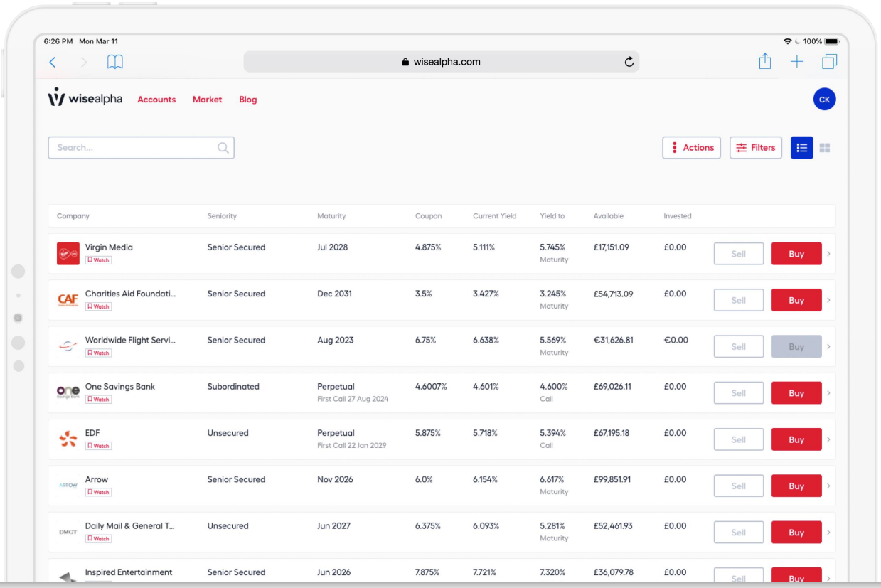881x588 pixels.
Task: Sort by Invested column header
Action: (x=678, y=216)
